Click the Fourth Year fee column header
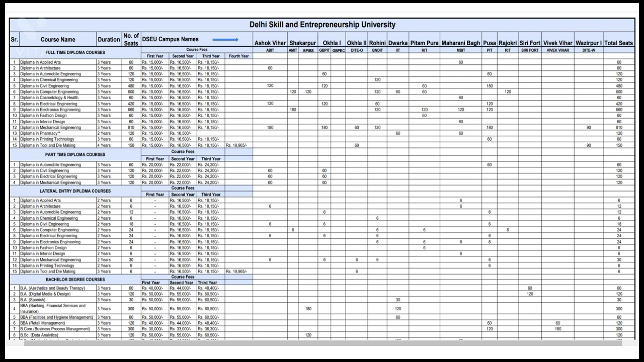Image resolution: width=644 pixels, height=362 pixels. pyautogui.click(x=238, y=56)
